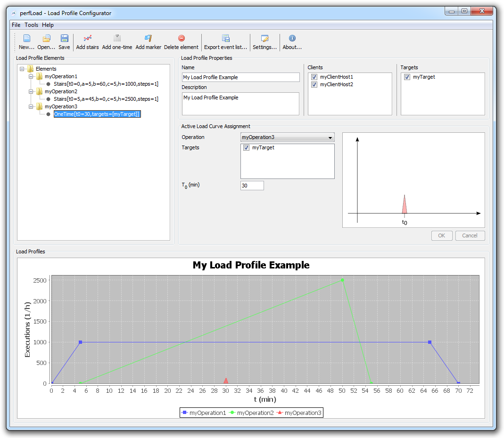This screenshot has height=438, width=504.
Task: Click into the Description text area
Action: click(240, 104)
